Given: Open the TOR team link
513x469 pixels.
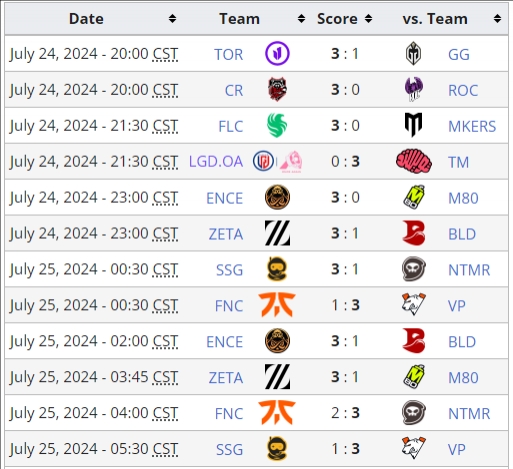Looking at the screenshot, I should [228, 54].
